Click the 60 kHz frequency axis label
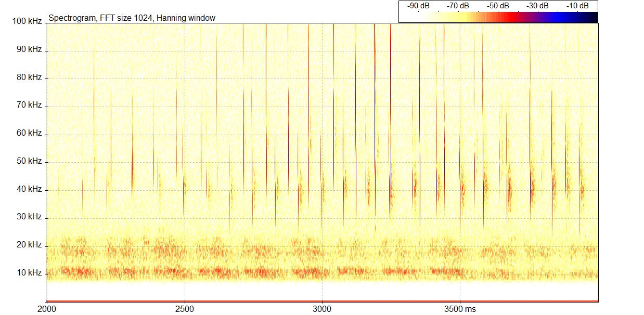This screenshot has height=315, width=644. [29, 133]
